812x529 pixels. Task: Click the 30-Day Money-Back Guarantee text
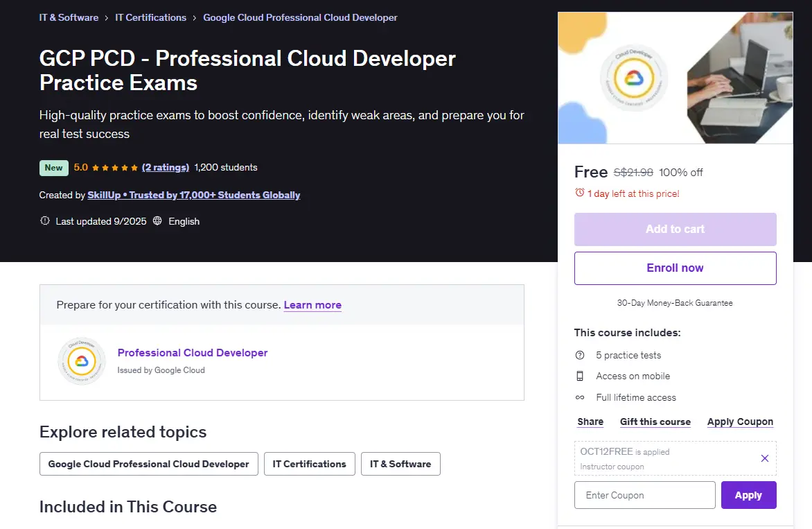click(x=676, y=302)
